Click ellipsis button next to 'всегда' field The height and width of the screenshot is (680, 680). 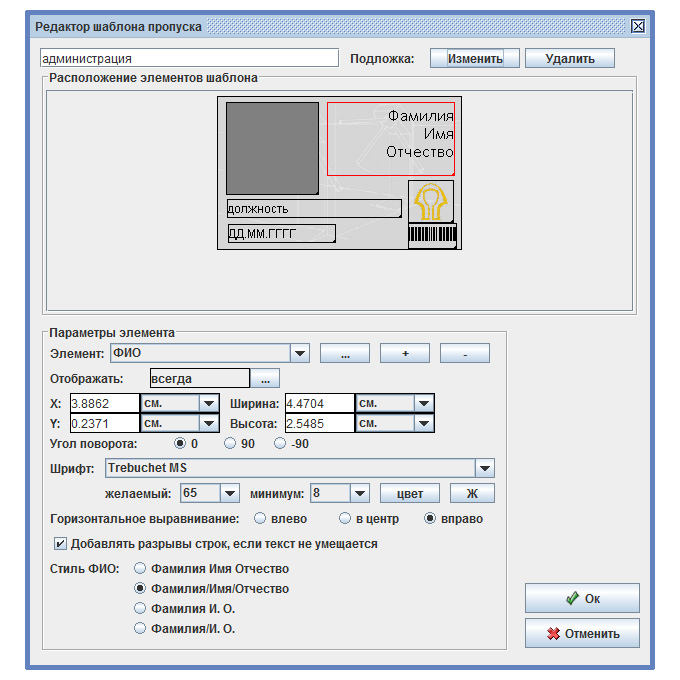(x=265, y=379)
